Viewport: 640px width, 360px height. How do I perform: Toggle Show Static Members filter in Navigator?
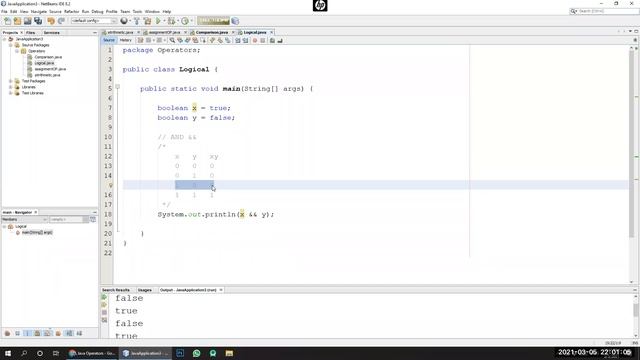click(27, 333)
